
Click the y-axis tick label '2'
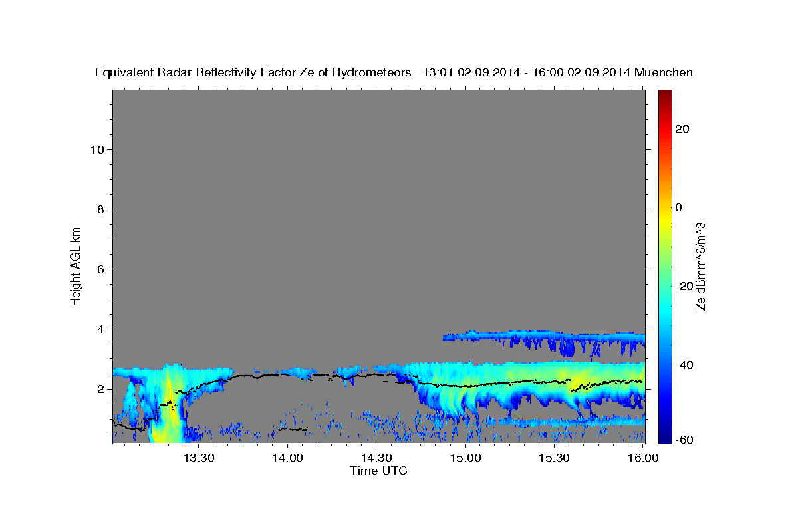coord(100,388)
